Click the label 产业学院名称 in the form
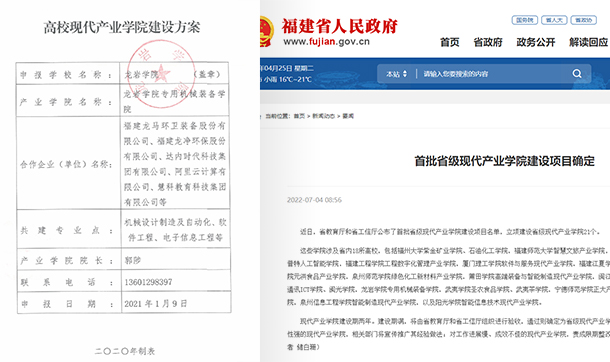 pyautogui.click(x=66, y=102)
